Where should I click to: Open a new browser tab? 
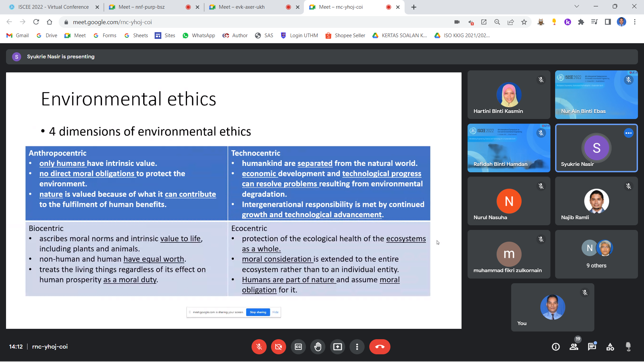tap(414, 7)
